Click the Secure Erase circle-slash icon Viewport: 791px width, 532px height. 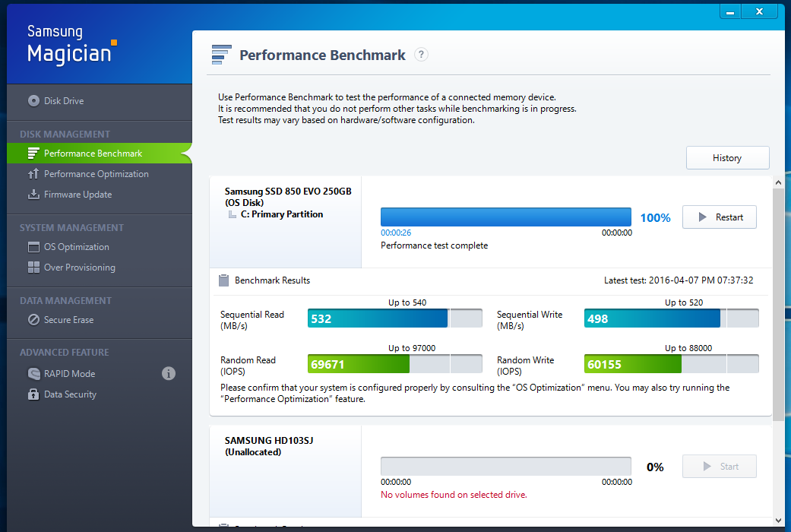click(x=33, y=320)
